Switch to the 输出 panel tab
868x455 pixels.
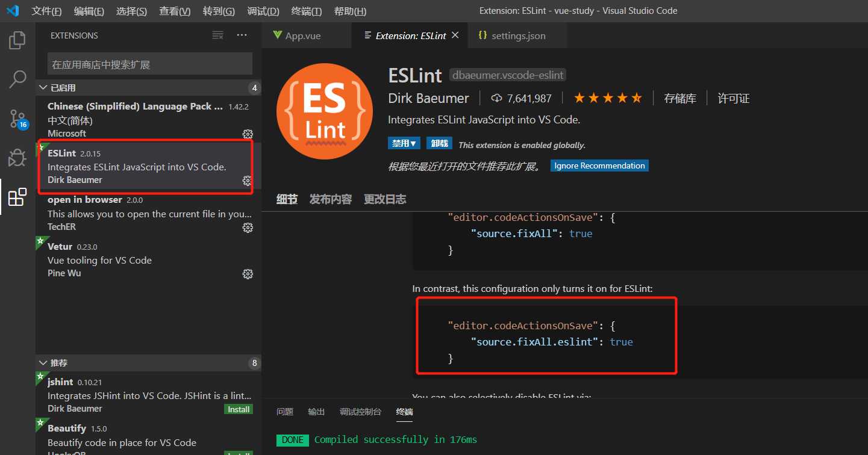(316, 412)
